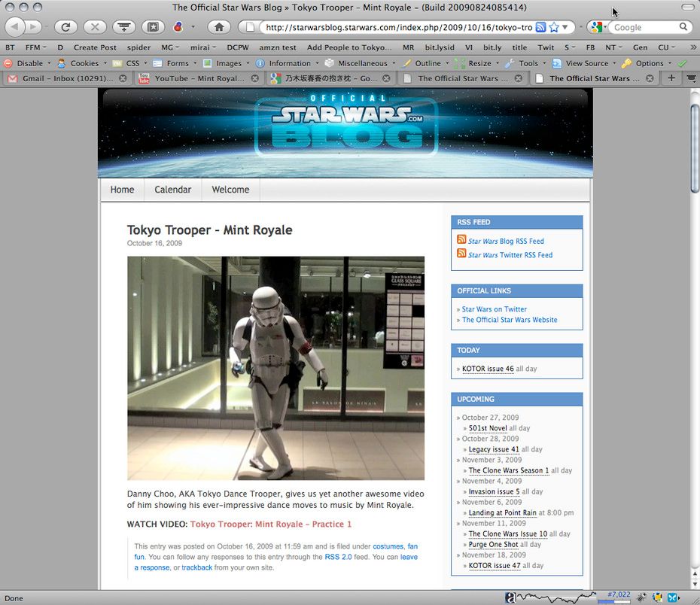Click into the Google search field
The height and width of the screenshot is (605, 700).
[644, 27]
